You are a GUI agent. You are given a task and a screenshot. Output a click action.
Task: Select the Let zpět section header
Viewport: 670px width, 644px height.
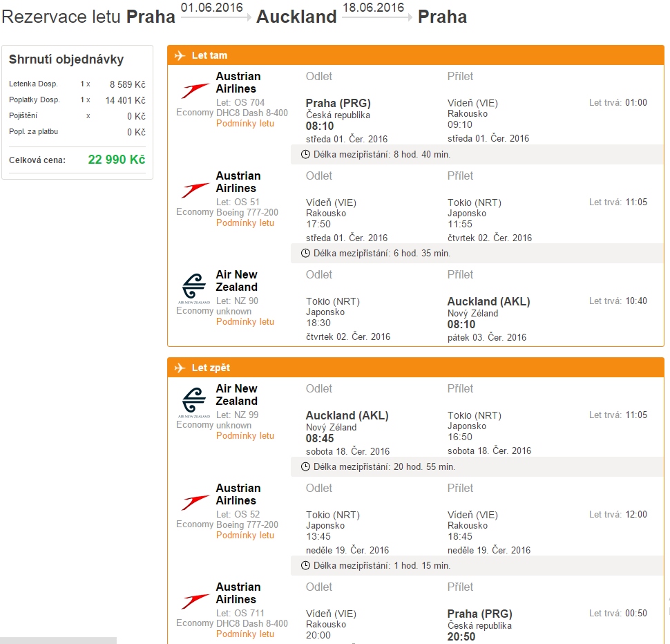pos(416,368)
